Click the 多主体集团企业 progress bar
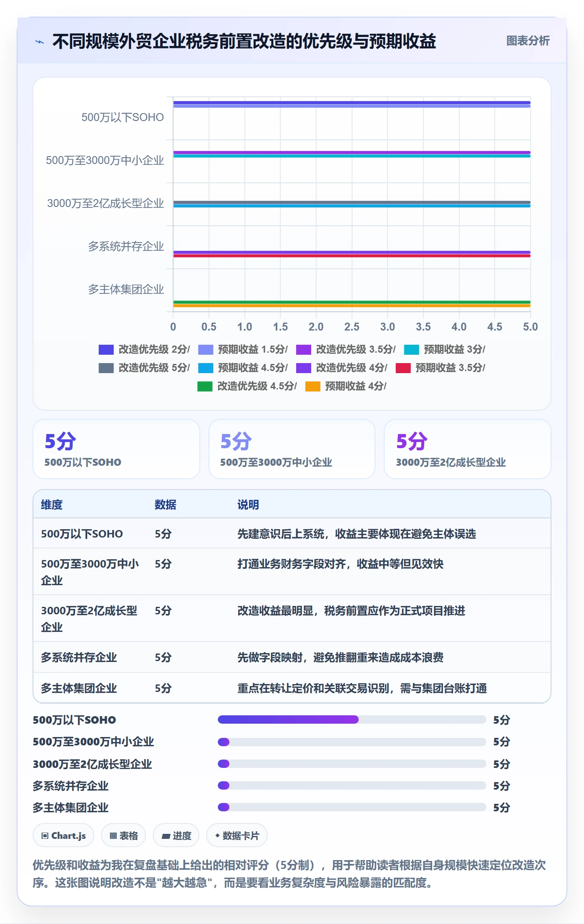The width and height of the screenshot is (584, 924). click(x=352, y=807)
